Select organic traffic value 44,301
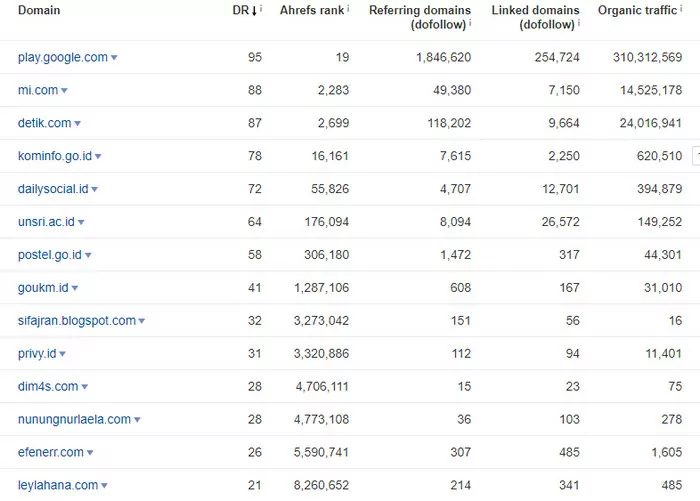 [x=663, y=255]
